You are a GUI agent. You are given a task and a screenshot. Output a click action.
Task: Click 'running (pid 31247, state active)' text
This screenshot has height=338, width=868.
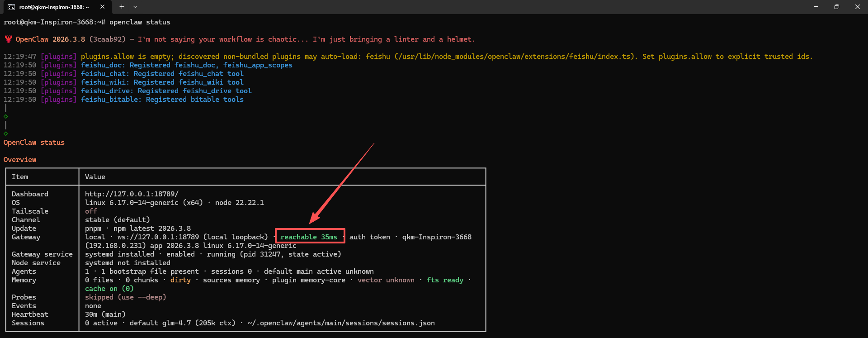pyautogui.click(x=274, y=254)
